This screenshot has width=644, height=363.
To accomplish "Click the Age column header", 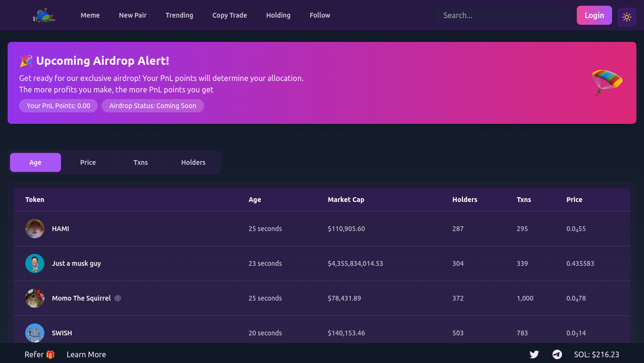I will pos(255,200).
